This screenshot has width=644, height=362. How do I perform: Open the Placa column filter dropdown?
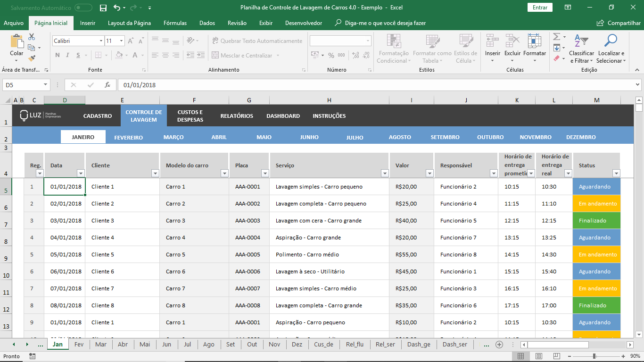click(x=265, y=173)
